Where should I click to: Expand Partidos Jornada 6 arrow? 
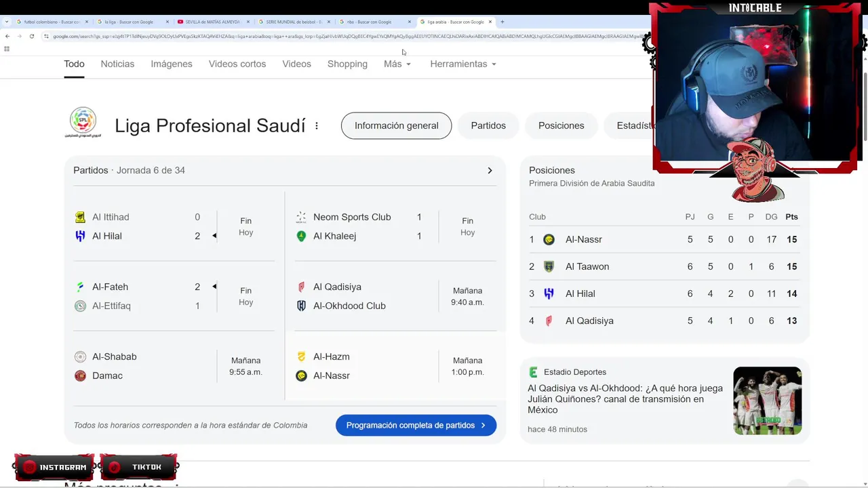pyautogui.click(x=490, y=170)
